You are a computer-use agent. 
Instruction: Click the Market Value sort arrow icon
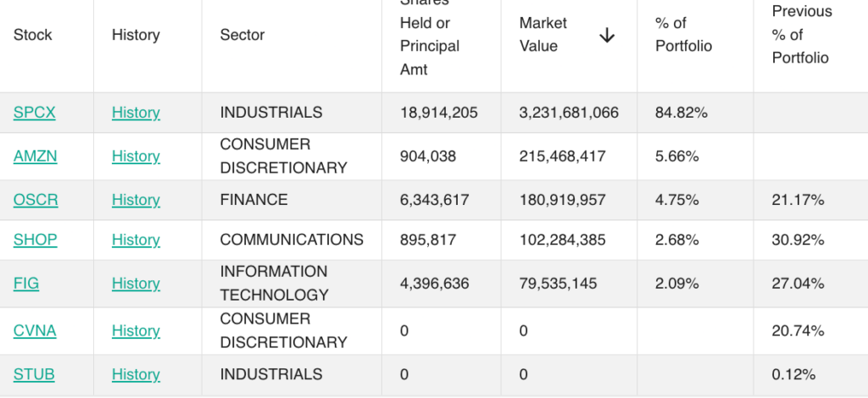(607, 36)
